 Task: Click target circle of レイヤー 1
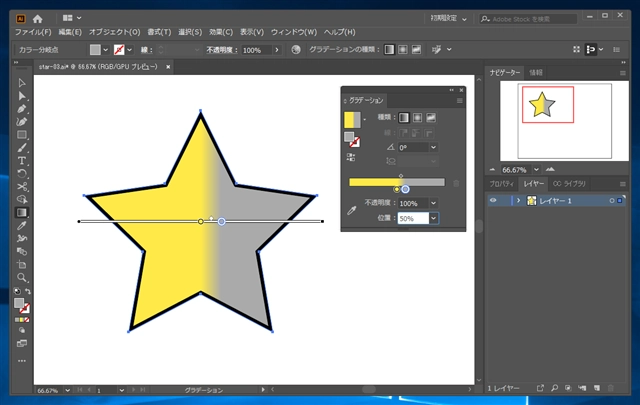612,200
